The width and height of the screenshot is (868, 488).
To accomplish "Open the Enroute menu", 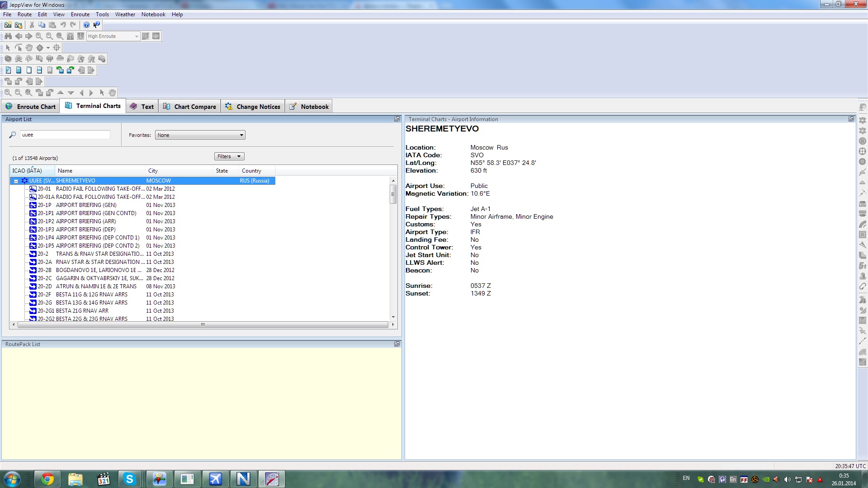I will (80, 14).
